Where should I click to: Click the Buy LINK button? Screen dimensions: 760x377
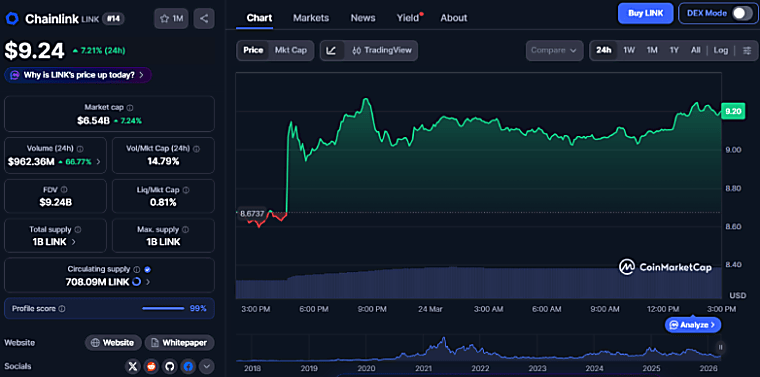(x=646, y=13)
